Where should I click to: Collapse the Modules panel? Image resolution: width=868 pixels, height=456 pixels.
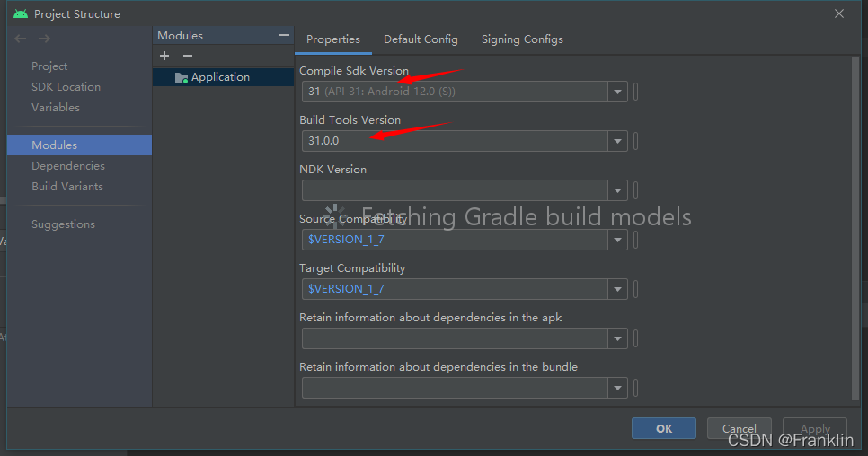pos(283,35)
